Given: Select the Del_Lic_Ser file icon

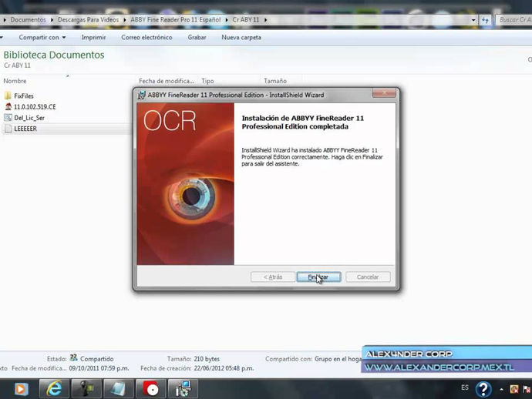Looking at the screenshot, I should pos(8,118).
